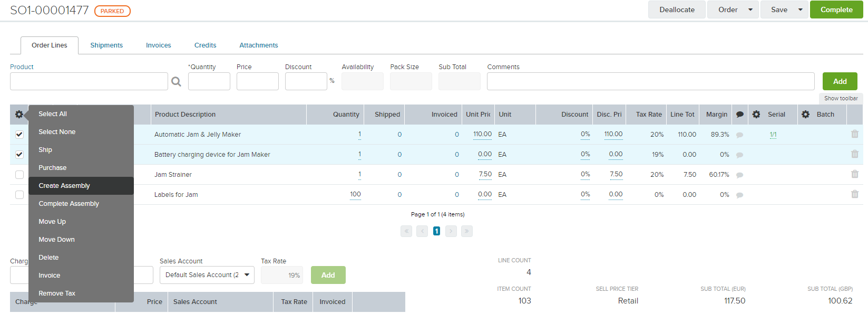Click the Deallocate button

point(677,10)
